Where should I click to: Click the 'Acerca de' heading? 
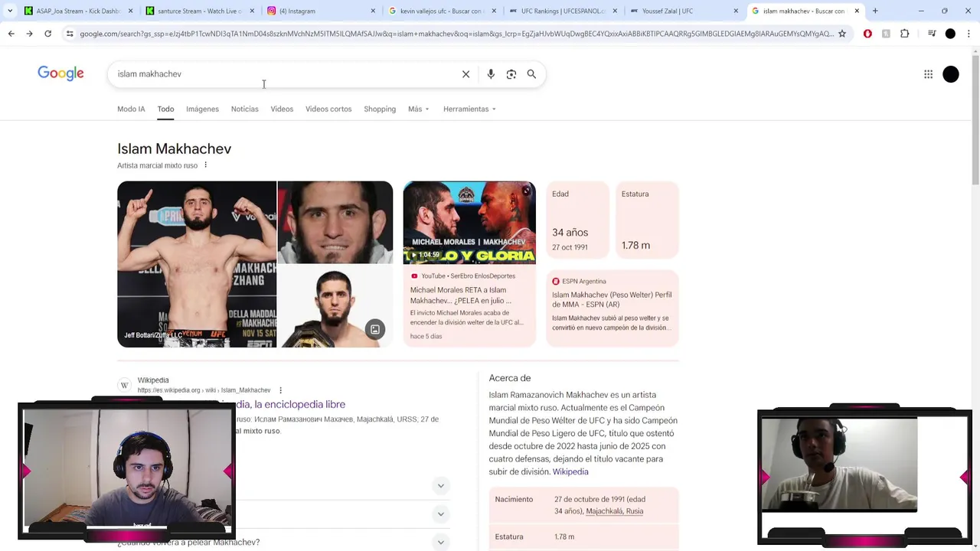510,378
